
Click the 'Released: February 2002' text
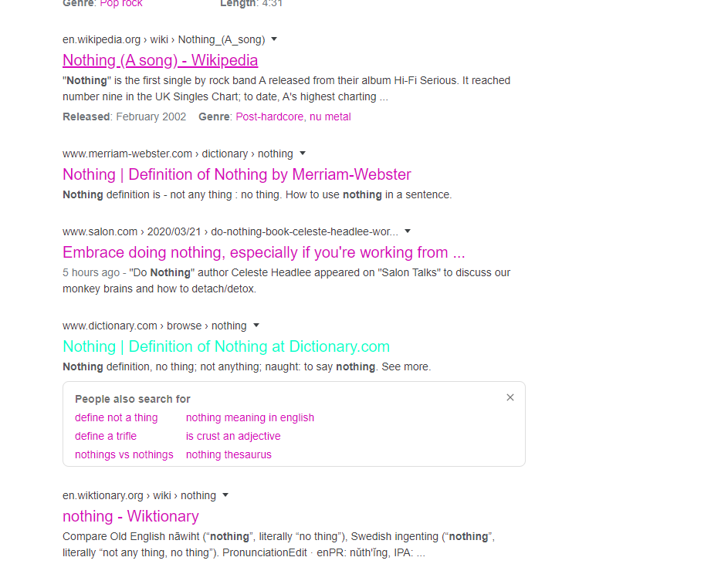[124, 116]
